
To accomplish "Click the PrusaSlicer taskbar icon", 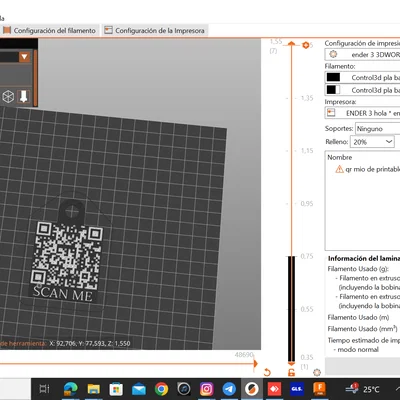I will [x=252, y=389].
